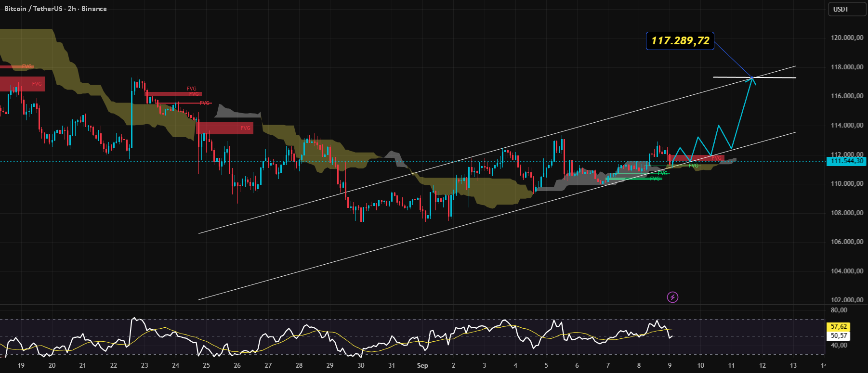Click the purple lightning bolt event icon

point(672,297)
